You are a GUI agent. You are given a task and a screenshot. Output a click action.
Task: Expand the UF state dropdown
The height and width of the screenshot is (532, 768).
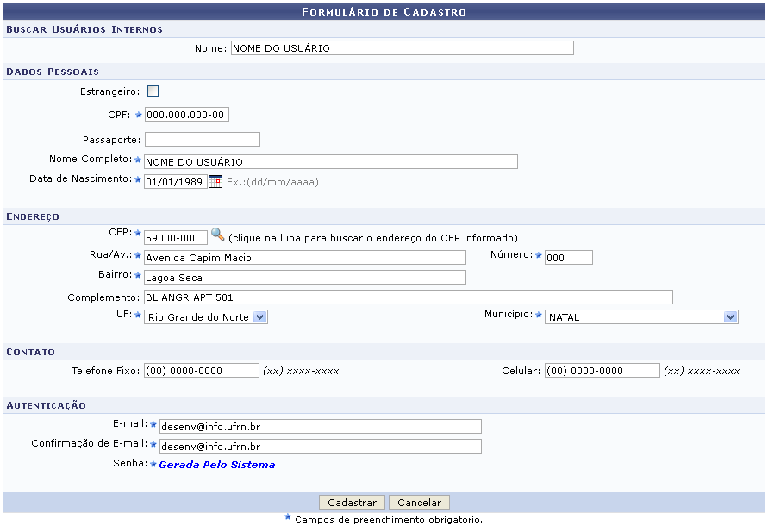[x=260, y=317]
